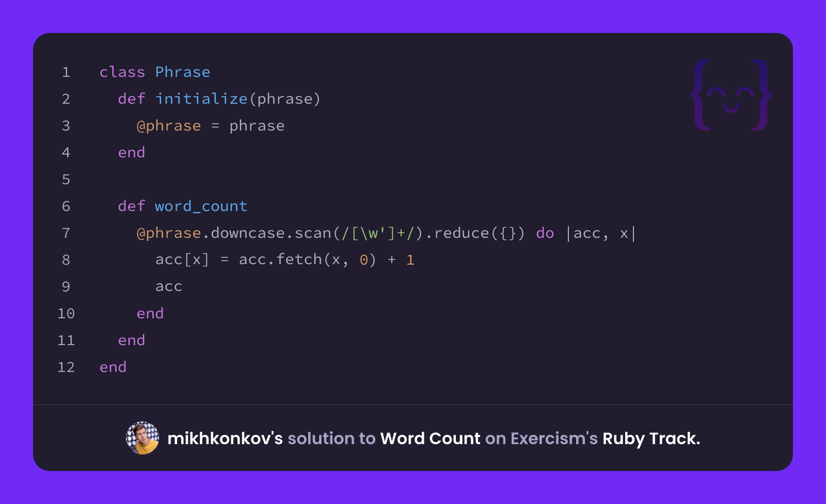Viewport: 826px width, 504px height.
Task: Click '(phrase)' parameter on line 2
Action: (285, 99)
